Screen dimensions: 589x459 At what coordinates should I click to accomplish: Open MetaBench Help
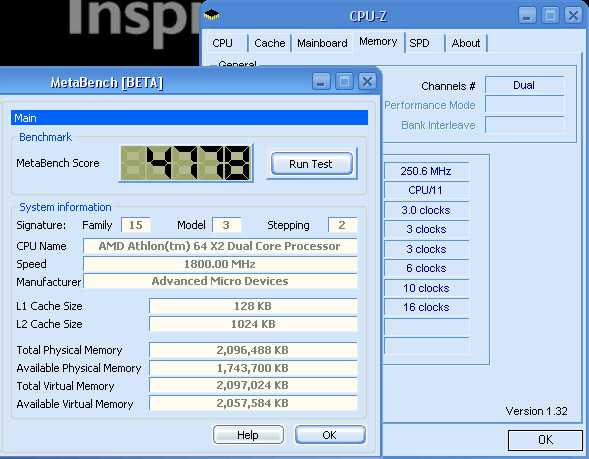(248, 435)
